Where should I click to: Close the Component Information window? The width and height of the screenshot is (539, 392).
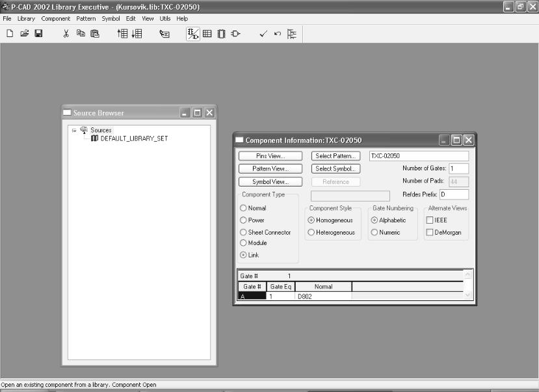(x=469, y=140)
